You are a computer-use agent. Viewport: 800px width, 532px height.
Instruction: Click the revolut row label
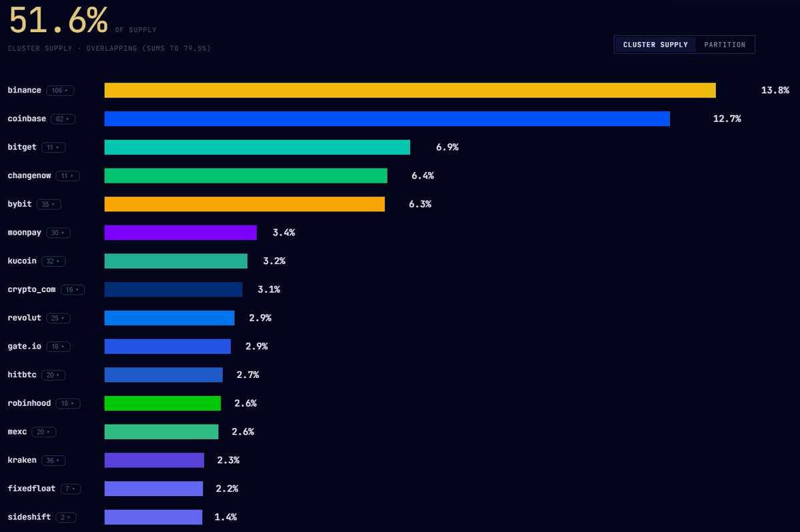[x=25, y=318]
